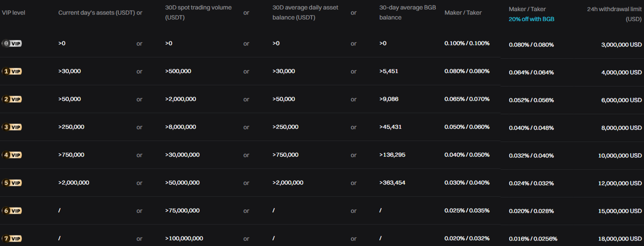644x246 pixels.
Task: Click the VIP 0 level badge
Action: tap(12, 43)
